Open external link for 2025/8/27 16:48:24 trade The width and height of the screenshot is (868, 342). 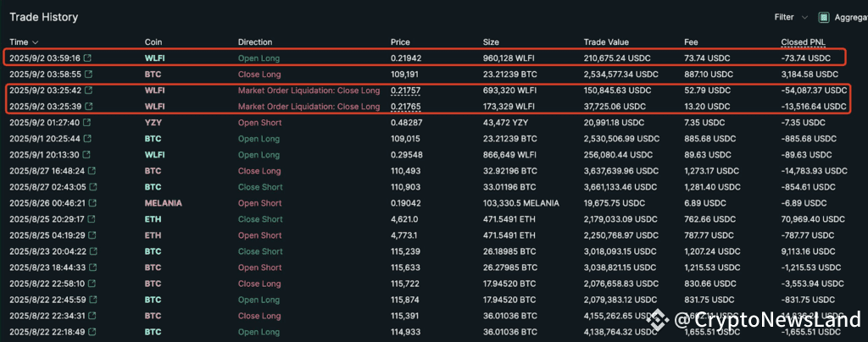pyautogui.click(x=92, y=171)
